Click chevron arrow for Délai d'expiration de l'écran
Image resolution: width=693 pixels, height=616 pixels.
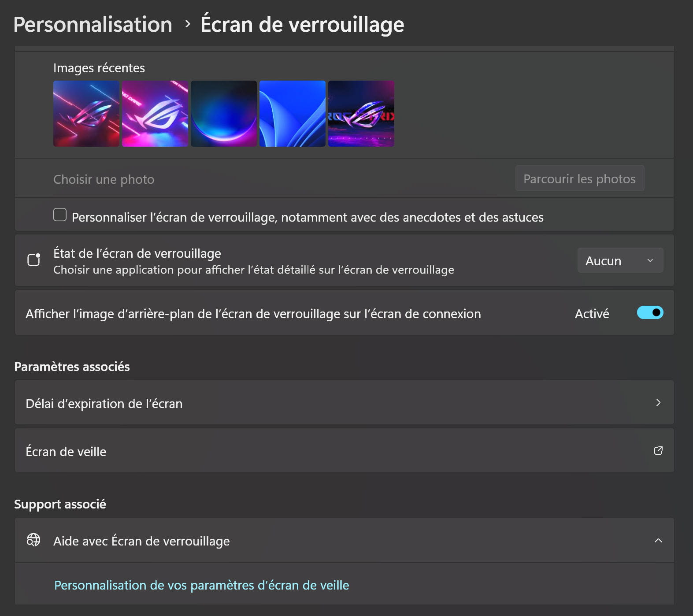(x=658, y=402)
